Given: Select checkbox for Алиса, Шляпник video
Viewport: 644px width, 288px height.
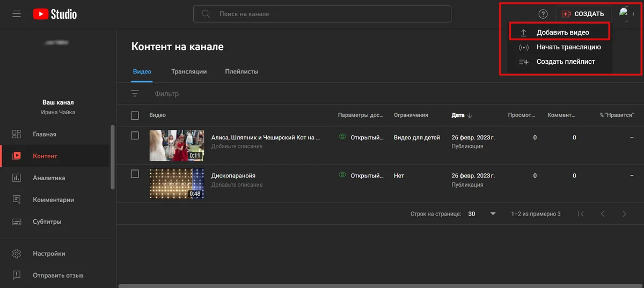Looking at the screenshot, I should 135,136.
